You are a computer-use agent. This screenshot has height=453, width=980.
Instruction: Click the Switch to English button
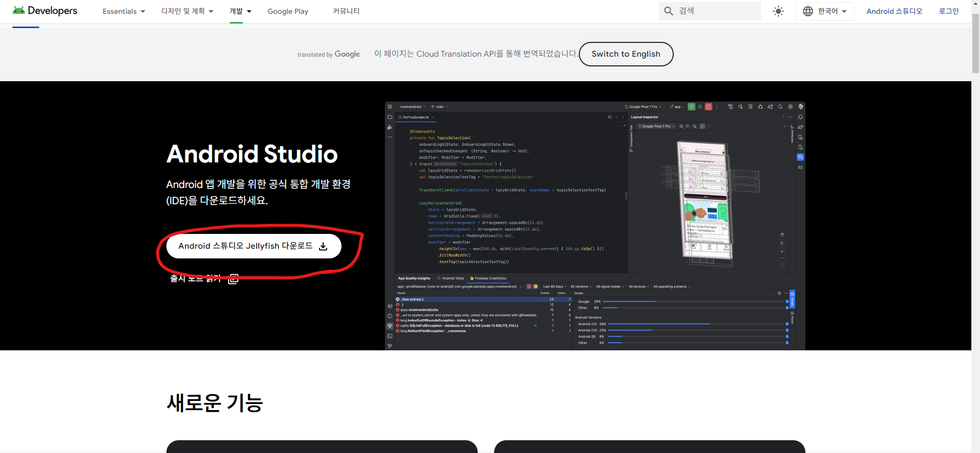click(626, 54)
